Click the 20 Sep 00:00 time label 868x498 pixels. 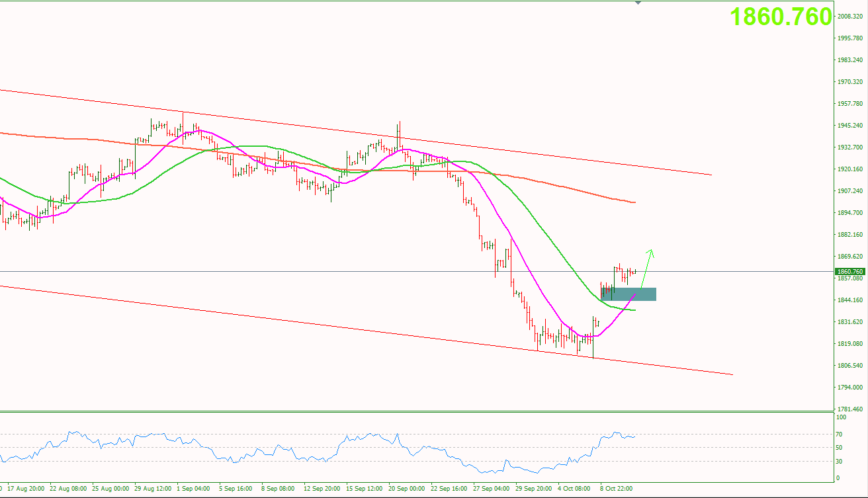[x=407, y=489]
